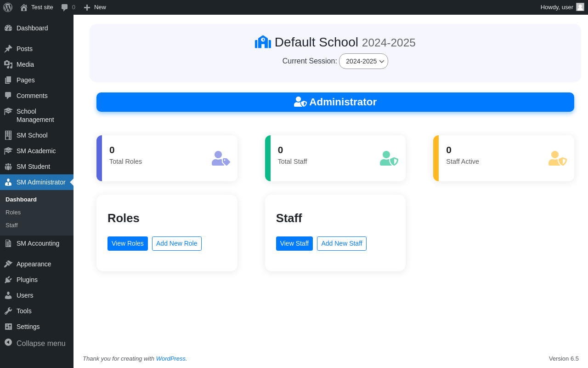Click the plus icon beside New
588x368 pixels.
coord(87,7)
